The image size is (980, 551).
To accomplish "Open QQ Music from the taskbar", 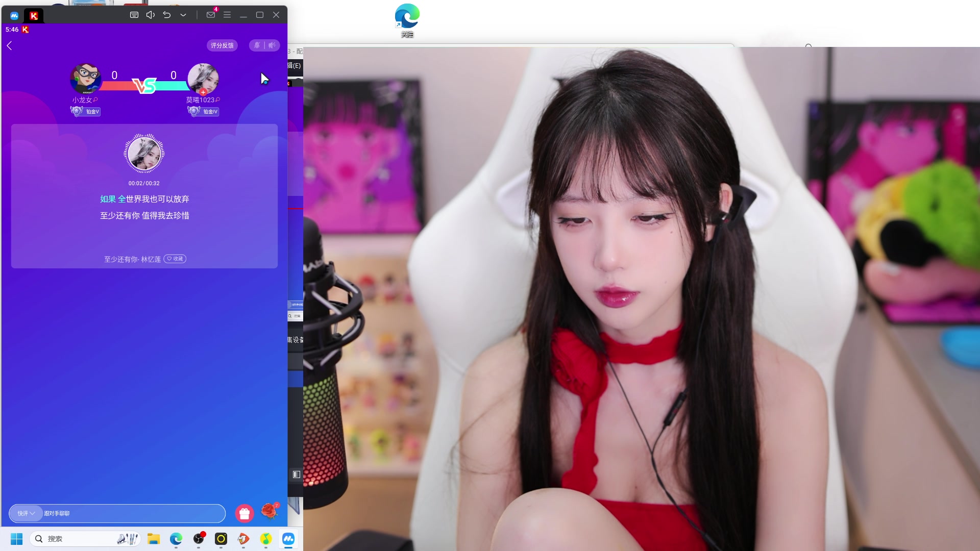I will [266, 539].
